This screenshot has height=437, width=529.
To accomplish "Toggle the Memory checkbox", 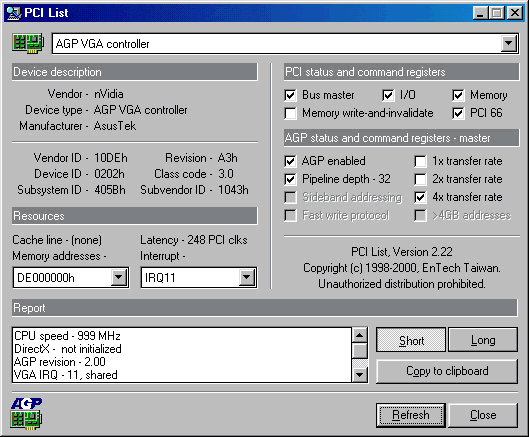I will (x=458, y=95).
